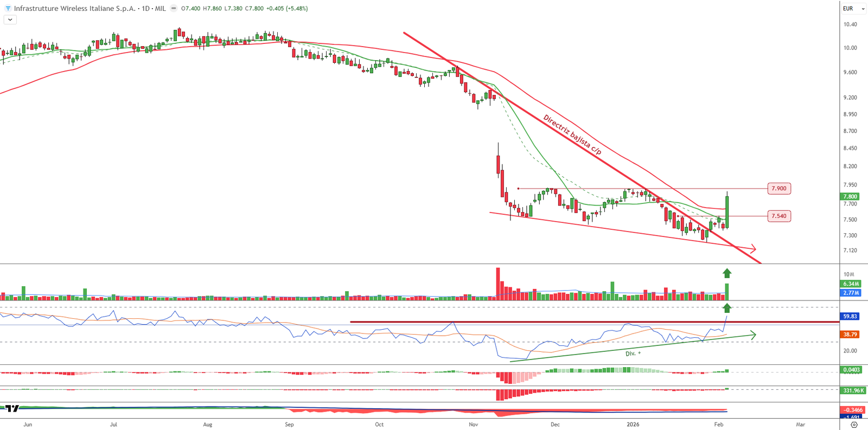Screen dimensions: 868x430
Task: Click the 7.800 current price tag
Action: pyautogui.click(x=850, y=196)
